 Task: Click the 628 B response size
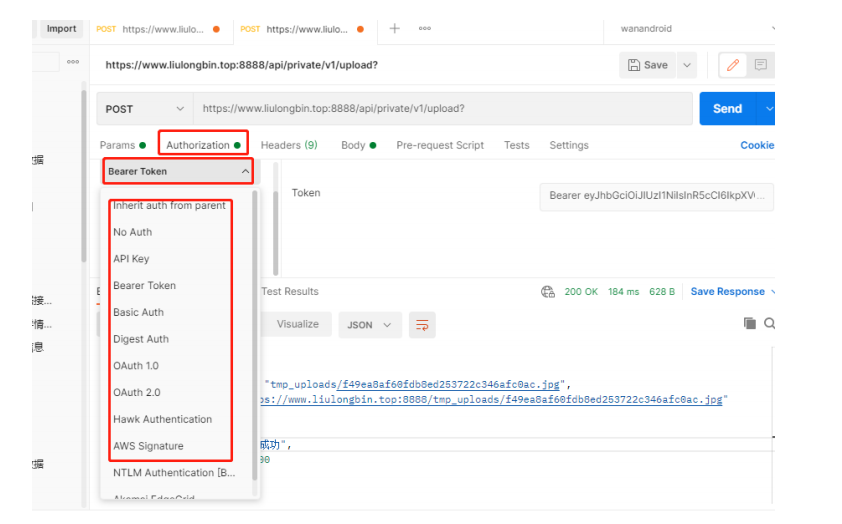coord(662,292)
